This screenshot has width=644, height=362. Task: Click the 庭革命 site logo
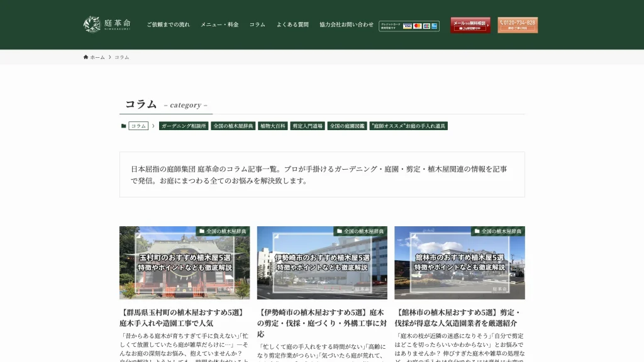[x=101, y=25]
